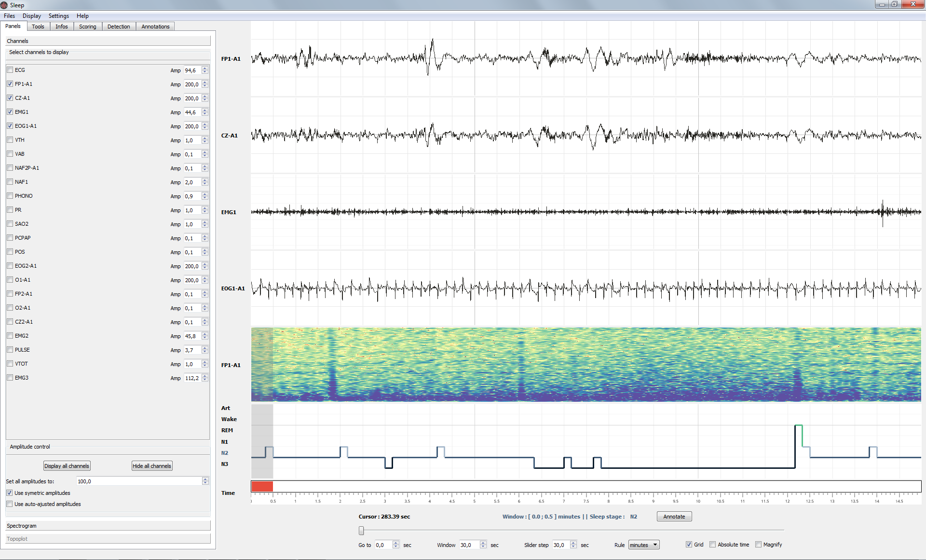This screenshot has width=926, height=560.
Task: Adjust Set all amplitudes spinner arrows
Action: coord(205,481)
